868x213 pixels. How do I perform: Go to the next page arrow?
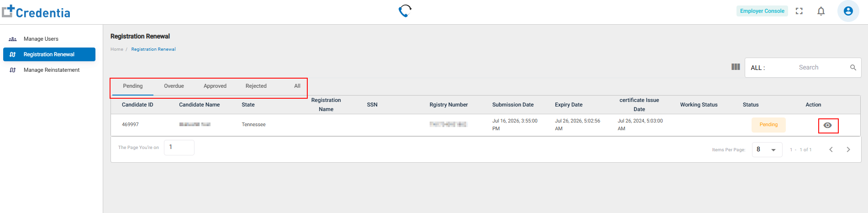click(848, 149)
